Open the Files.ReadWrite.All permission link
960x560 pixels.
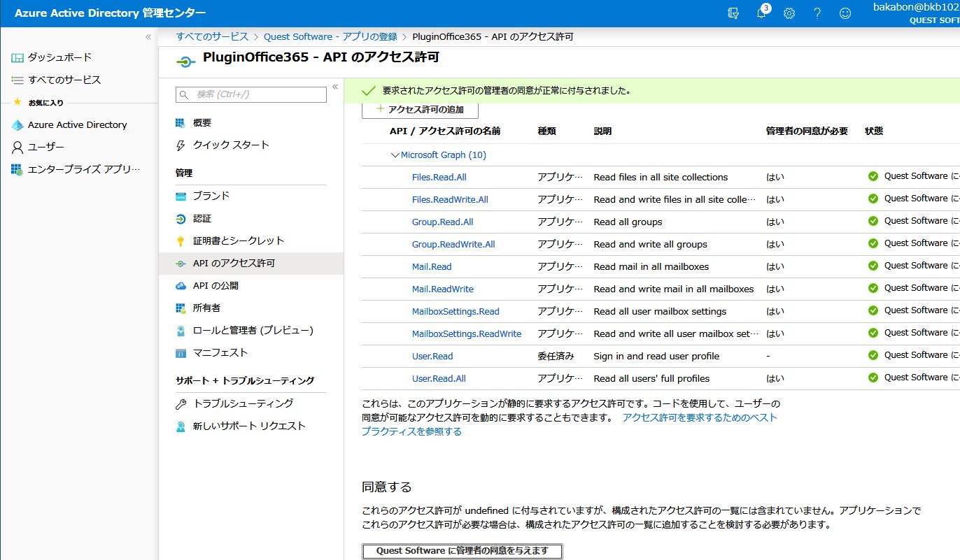point(450,199)
